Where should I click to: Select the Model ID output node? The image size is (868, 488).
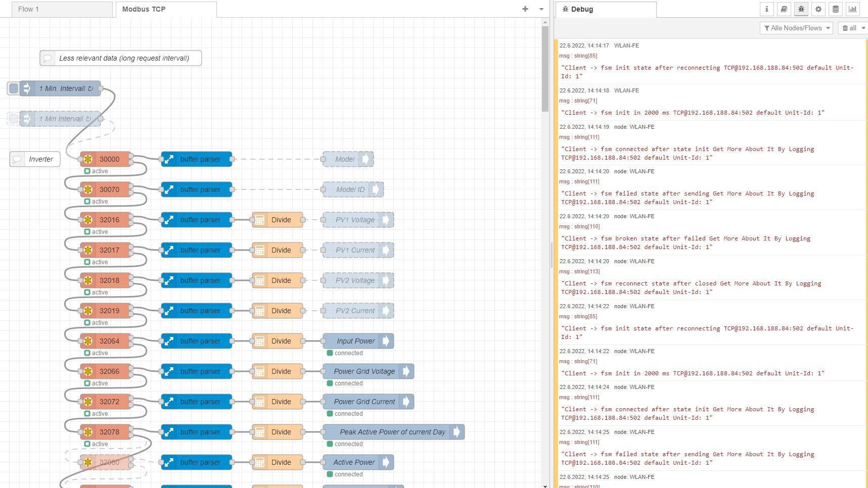pos(353,189)
